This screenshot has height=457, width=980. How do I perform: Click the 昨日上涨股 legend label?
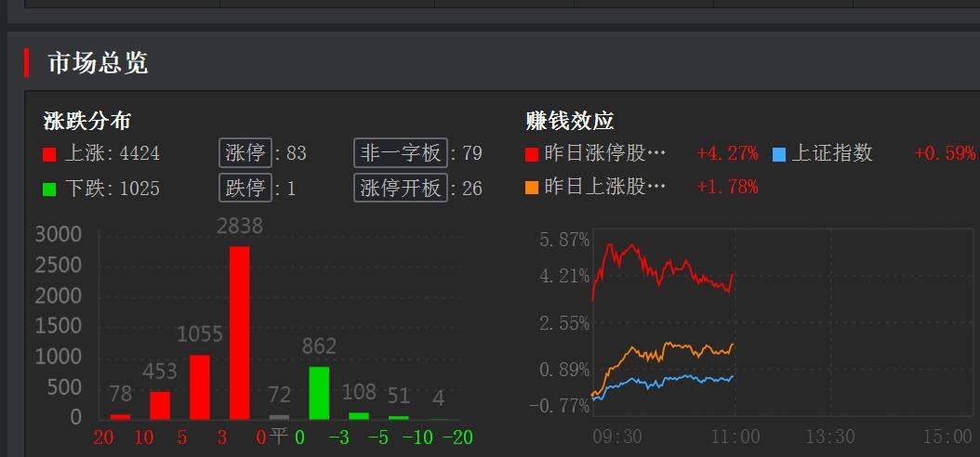tap(605, 187)
